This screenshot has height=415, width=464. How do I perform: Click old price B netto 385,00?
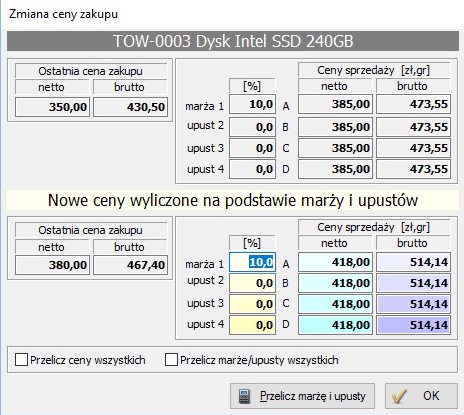tap(335, 127)
